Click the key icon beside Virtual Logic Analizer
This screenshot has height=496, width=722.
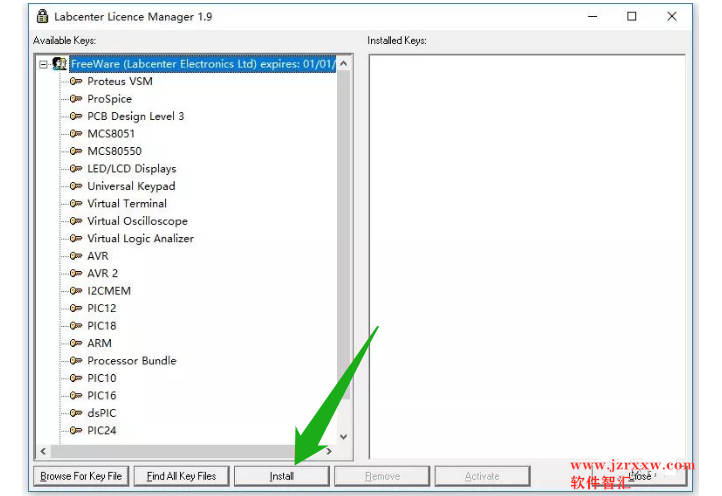point(76,239)
